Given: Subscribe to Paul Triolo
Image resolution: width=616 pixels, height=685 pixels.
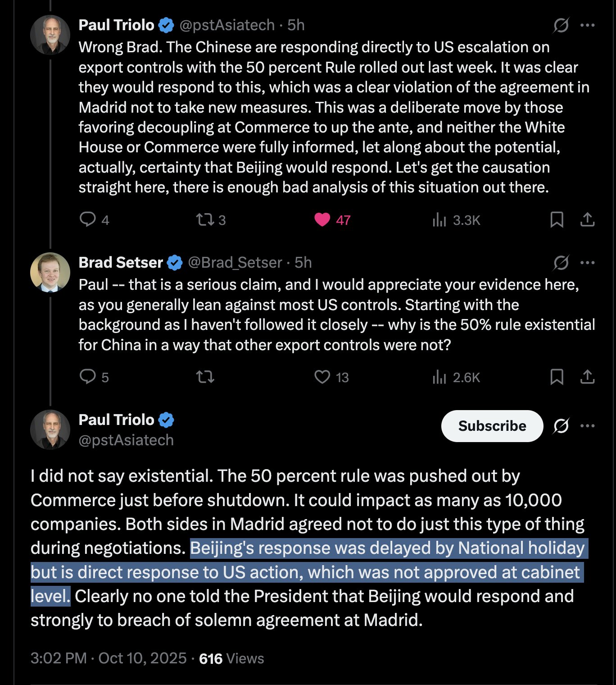Looking at the screenshot, I should 492,426.
